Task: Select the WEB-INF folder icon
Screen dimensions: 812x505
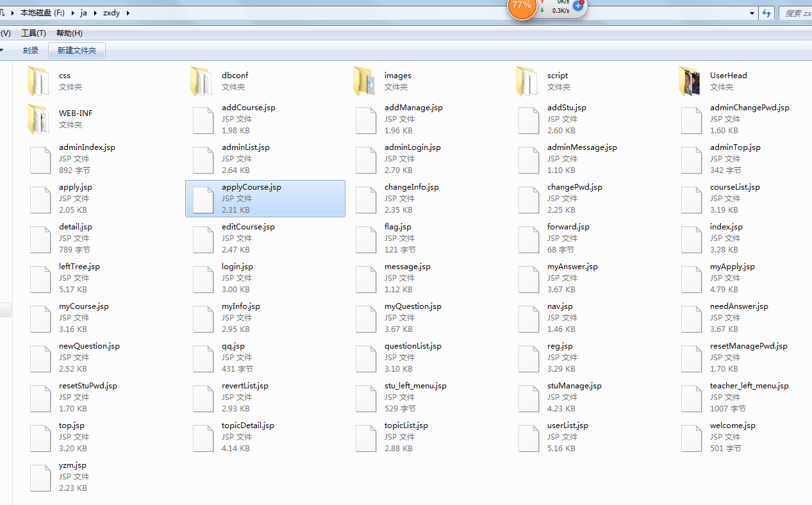Action: [x=39, y=119]
